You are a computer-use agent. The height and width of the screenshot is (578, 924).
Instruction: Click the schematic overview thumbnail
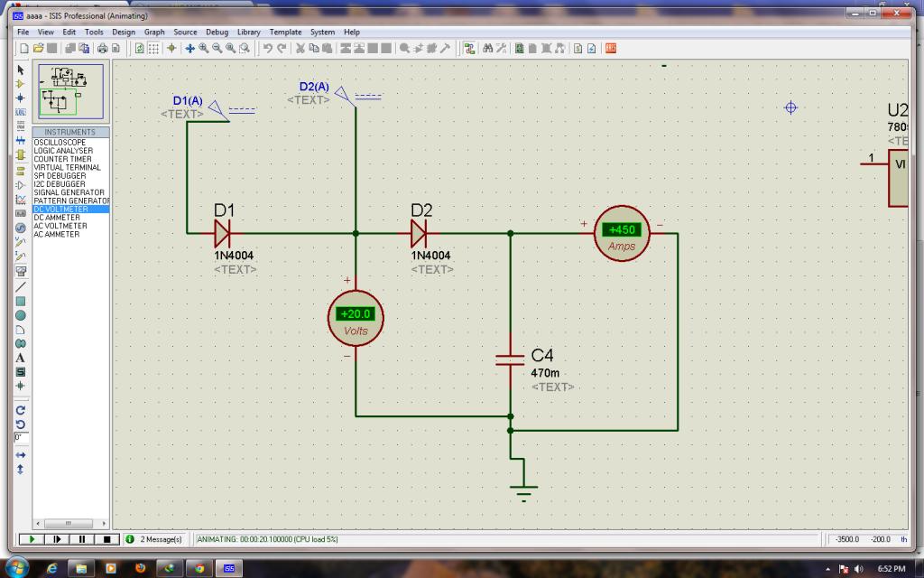[x=69, y=92]
